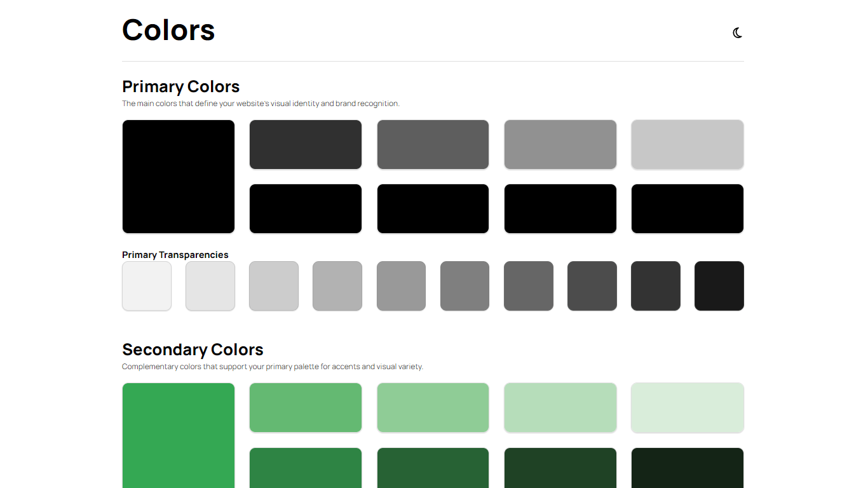868x488 pixels.
Task: Click the Primary Transparencies label
Action: [x=175, y=255]
